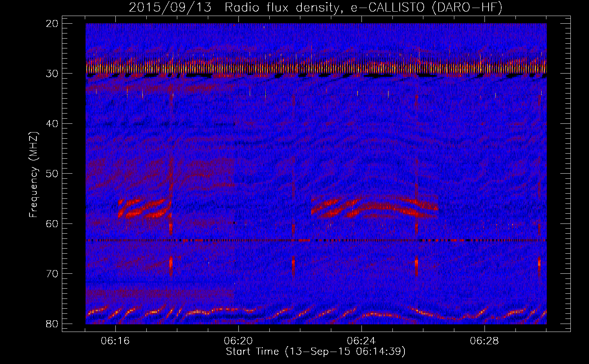
Task: Click the arched red emission feature near 06:24
Action: [x=375, y=207]
